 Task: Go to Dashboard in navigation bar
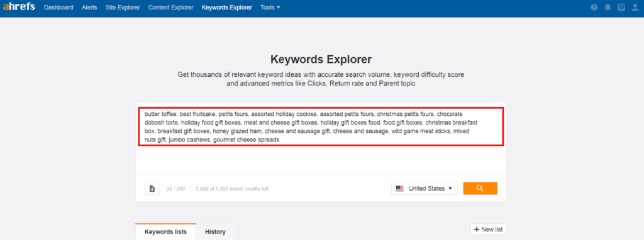(58, 8)
